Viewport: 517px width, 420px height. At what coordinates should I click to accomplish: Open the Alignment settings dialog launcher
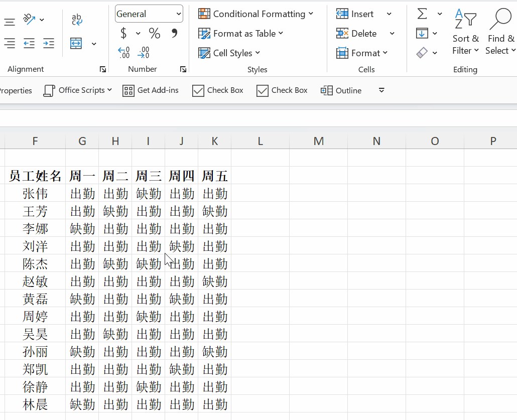coord(103,69)
